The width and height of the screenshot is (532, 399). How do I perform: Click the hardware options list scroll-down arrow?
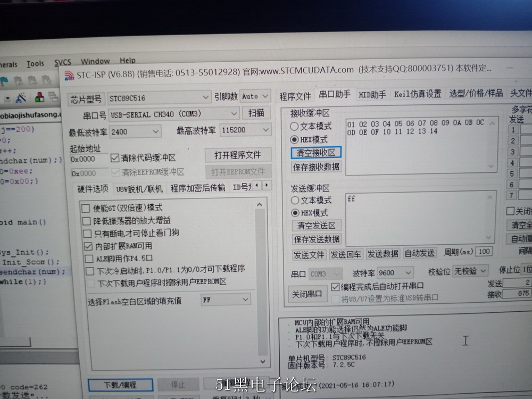[263, 362]
